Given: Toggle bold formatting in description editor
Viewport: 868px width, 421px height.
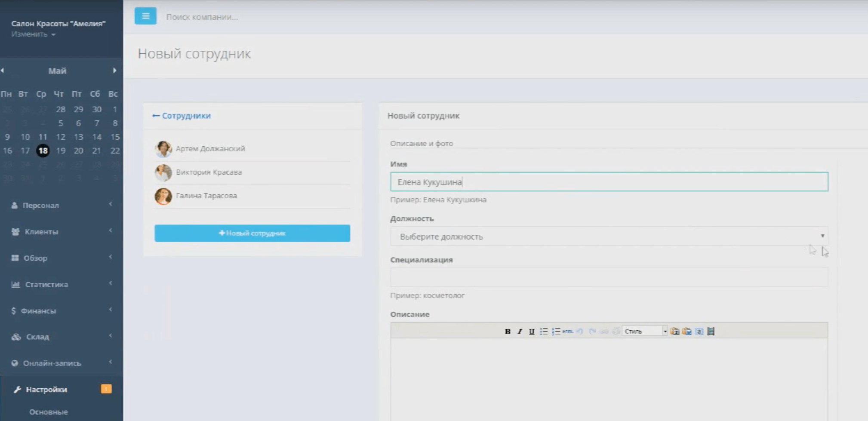Looking at the screenshot, I should (x=508, y=331).
